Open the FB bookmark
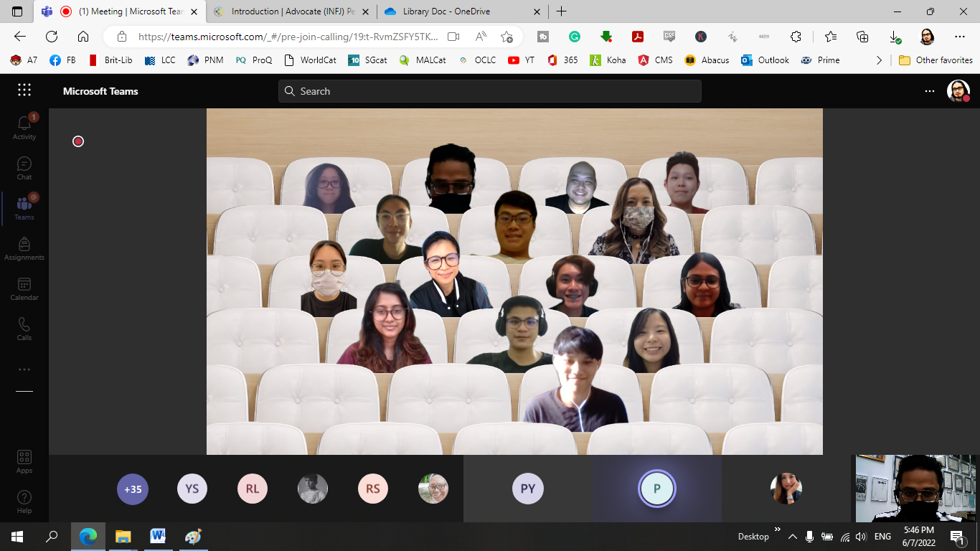Screen dimensions: 980x551 (63, 60)
